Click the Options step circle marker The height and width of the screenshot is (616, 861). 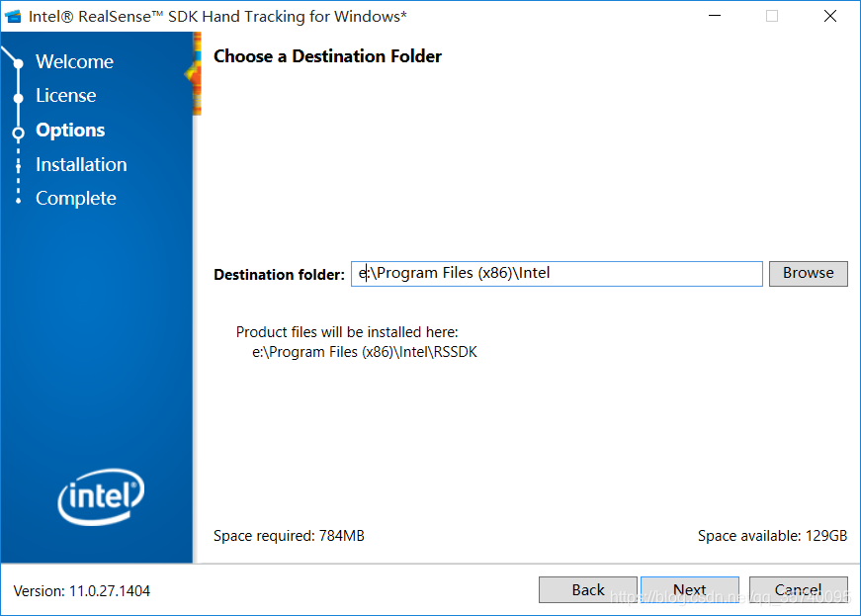pyautogui.click(x=18, y=132)
